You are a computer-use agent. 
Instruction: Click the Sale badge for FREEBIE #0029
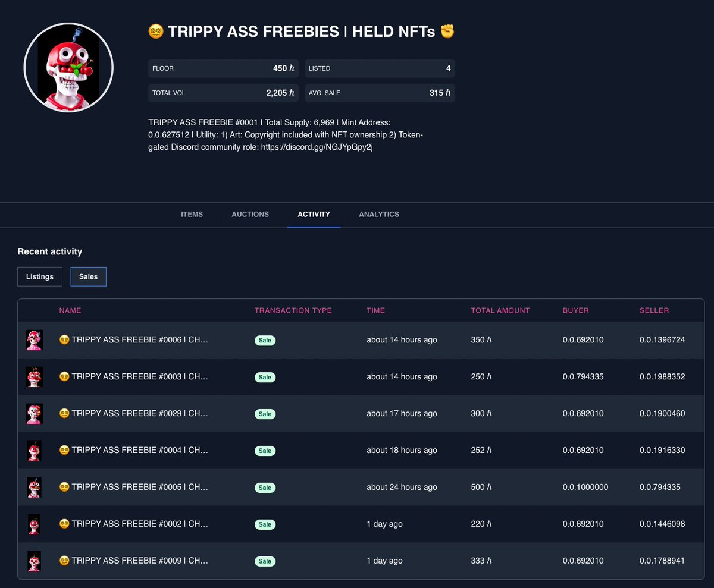[x=265, y=414]
